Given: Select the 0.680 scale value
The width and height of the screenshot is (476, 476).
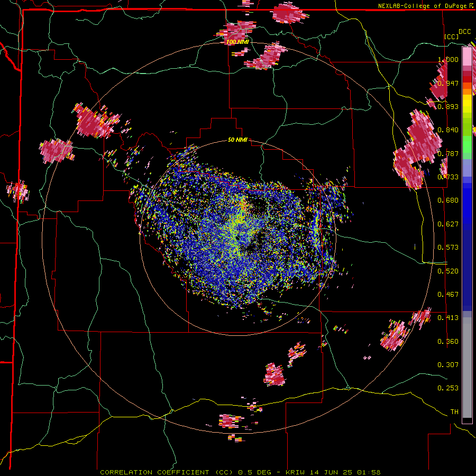Looking at the screenshot, I should click(x=448, y=200).
